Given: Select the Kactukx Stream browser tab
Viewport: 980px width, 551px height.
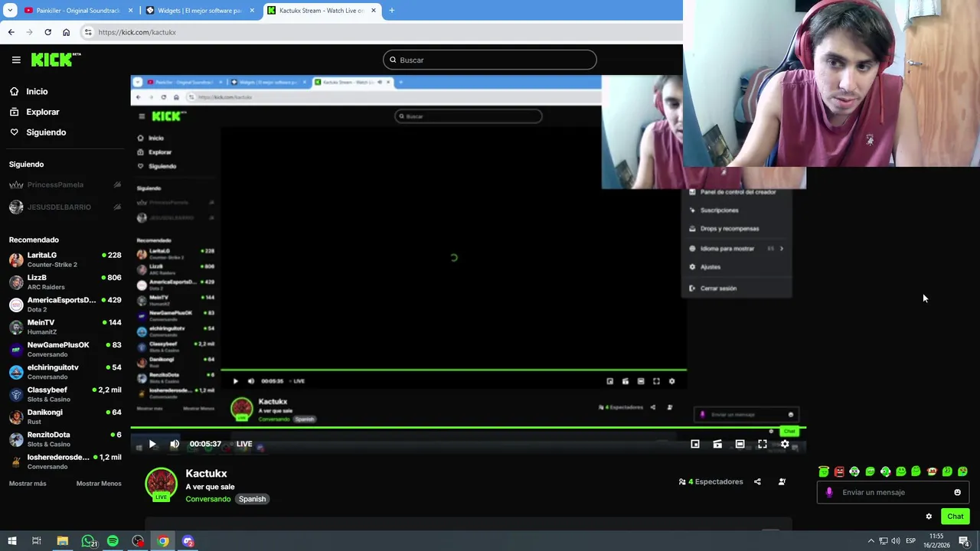Looking at the screenshot, I should click(x=322, y=11).
